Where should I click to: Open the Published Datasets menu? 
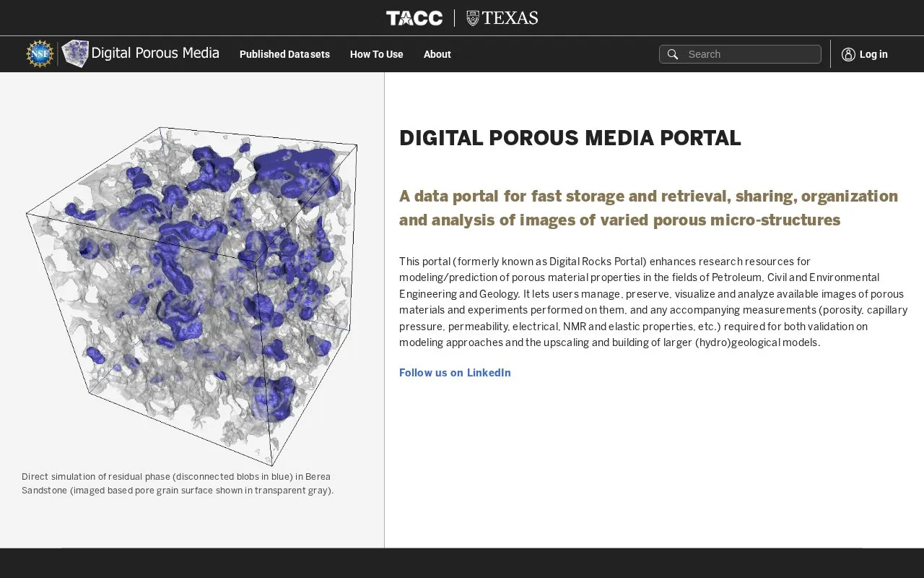click(x=284, y=54)
